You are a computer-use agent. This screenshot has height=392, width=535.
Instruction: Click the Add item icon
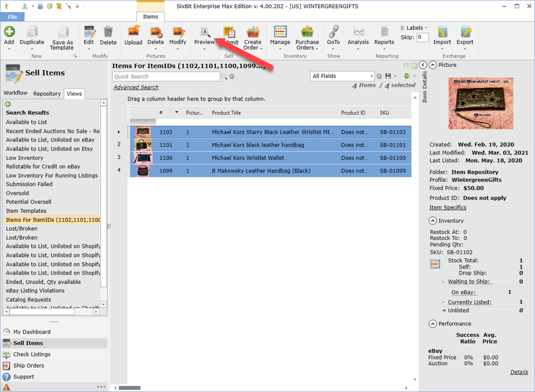(9, 32)
